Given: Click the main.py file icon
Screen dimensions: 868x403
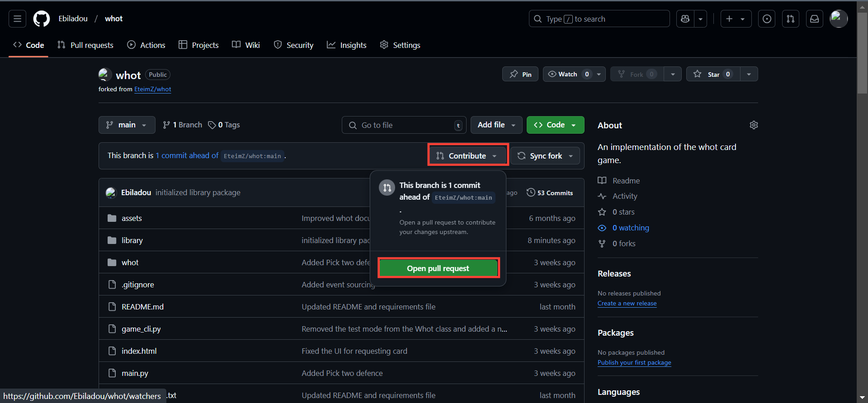Looking at the screenshot, I should (x=112, y=373).
